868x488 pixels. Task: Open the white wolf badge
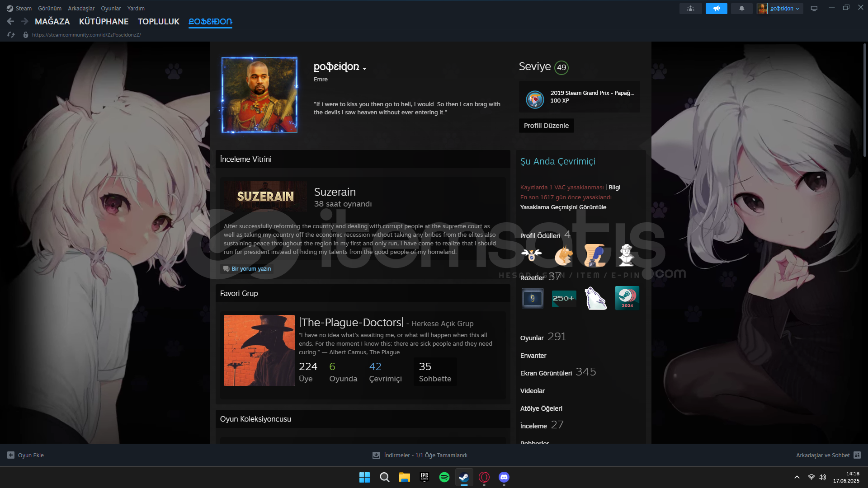point(595,298)
